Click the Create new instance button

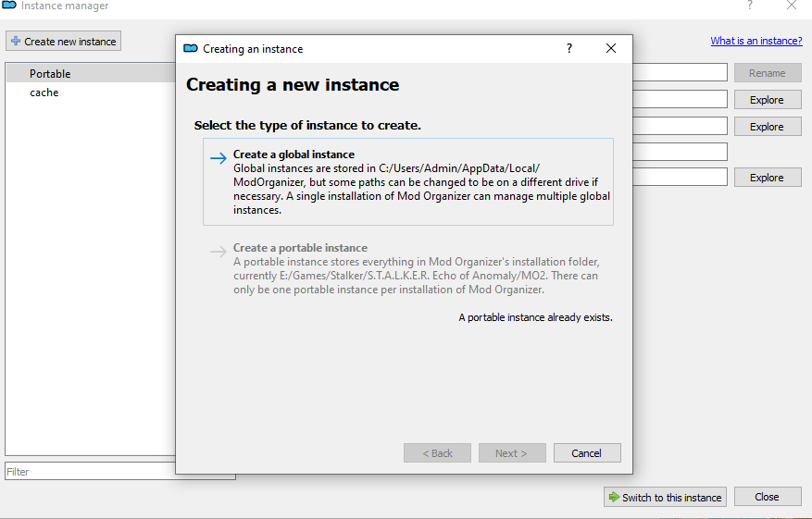tap(63, 42)
